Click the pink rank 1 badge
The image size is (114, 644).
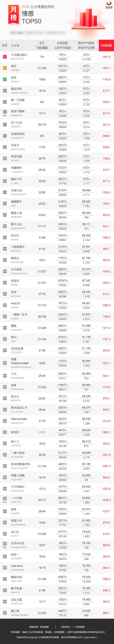click(x=5, y=57)
